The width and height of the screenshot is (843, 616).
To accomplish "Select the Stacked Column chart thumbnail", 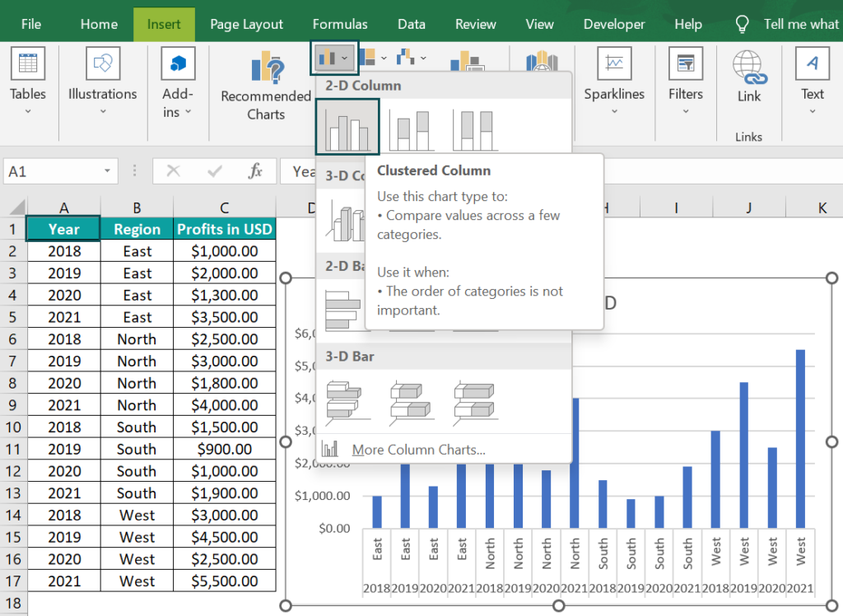I will click(412, 129).
